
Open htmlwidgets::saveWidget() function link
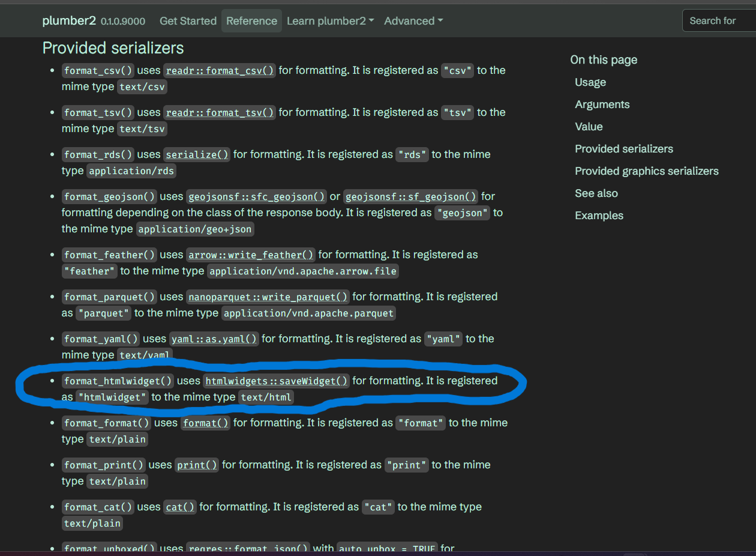[276, 381]
